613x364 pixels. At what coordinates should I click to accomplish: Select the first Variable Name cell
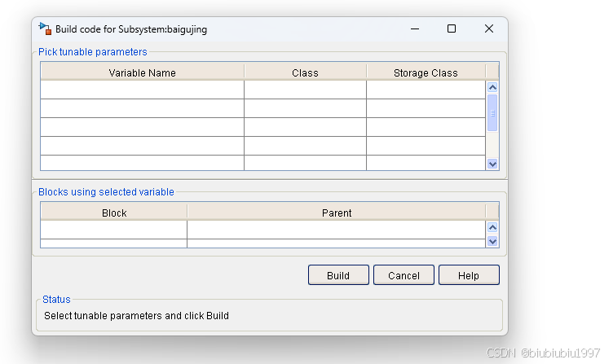click(x=143, y=90)
